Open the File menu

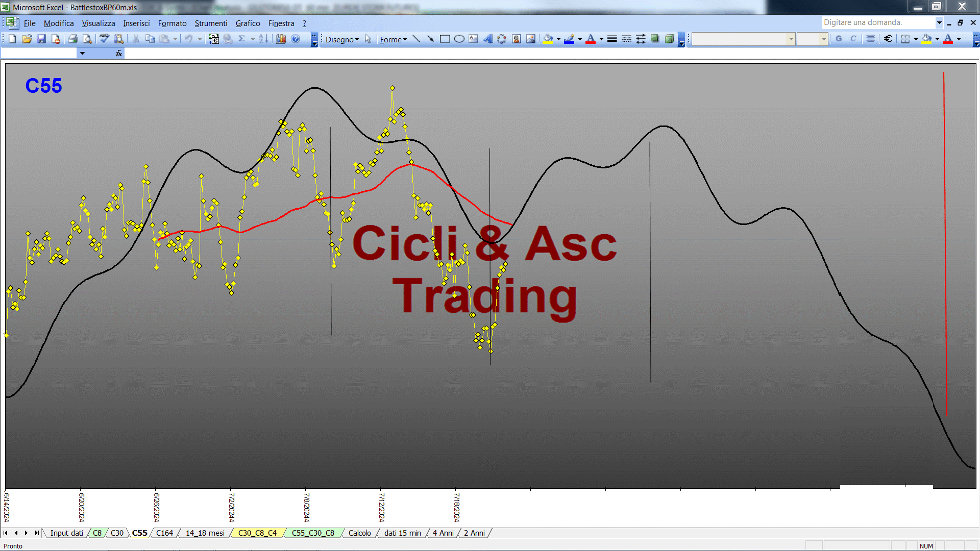[x=30, y=23]
